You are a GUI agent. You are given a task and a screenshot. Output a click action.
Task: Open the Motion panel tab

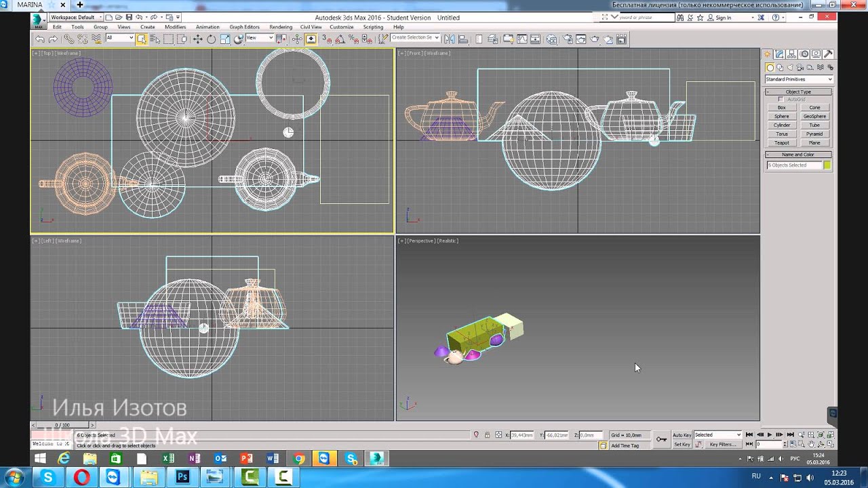pyautogui.click(x=804, y=54)
